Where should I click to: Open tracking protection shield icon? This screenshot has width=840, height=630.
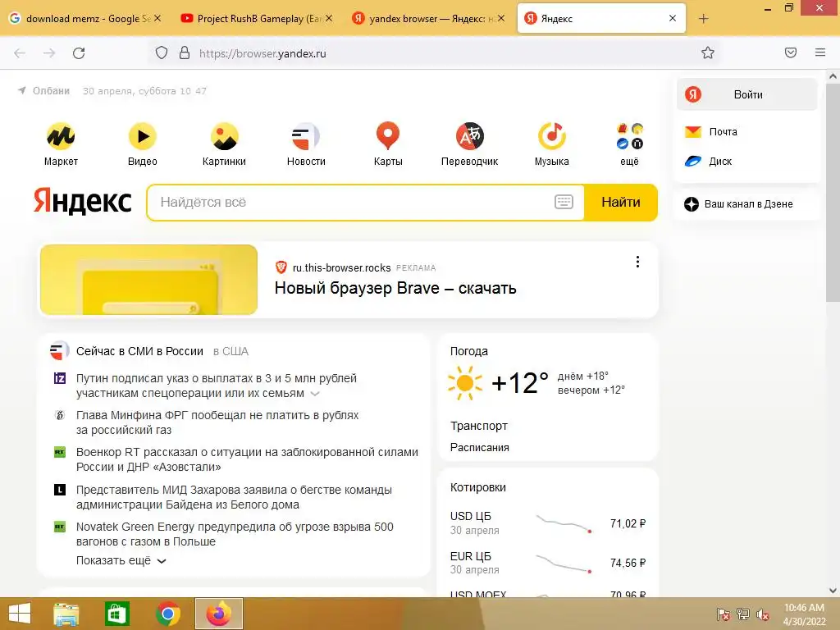[x=162, y=52]
